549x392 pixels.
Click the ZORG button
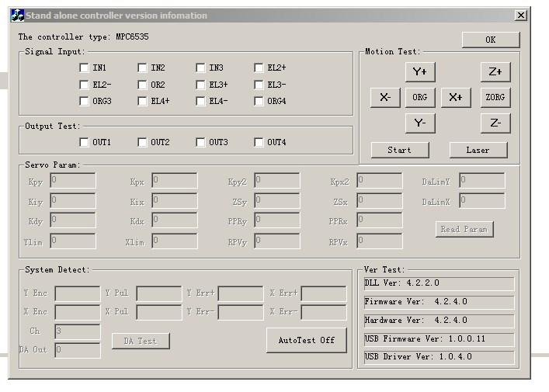495,97
